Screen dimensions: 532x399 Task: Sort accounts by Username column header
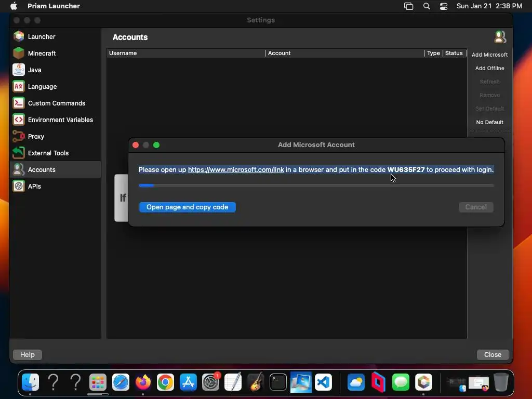[x=186, y=53]
